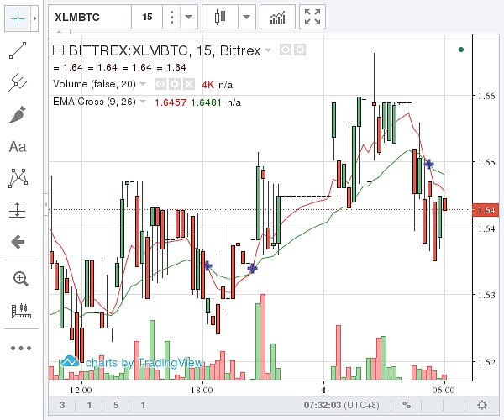Toggle visibility of main series

click(x=286, y=50)
